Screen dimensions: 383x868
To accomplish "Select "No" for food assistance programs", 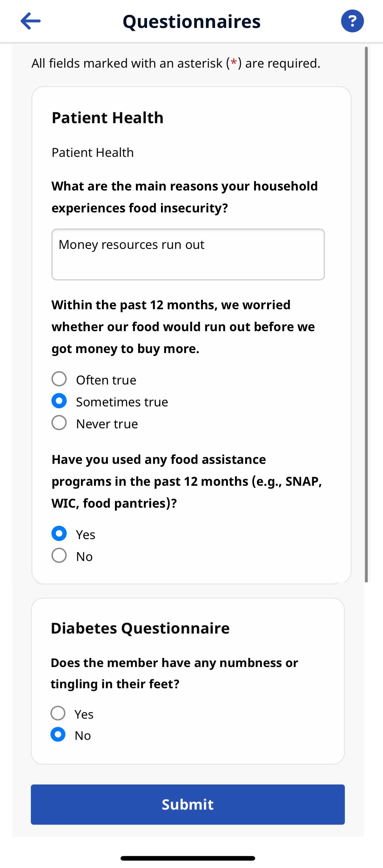I will 59,556.
